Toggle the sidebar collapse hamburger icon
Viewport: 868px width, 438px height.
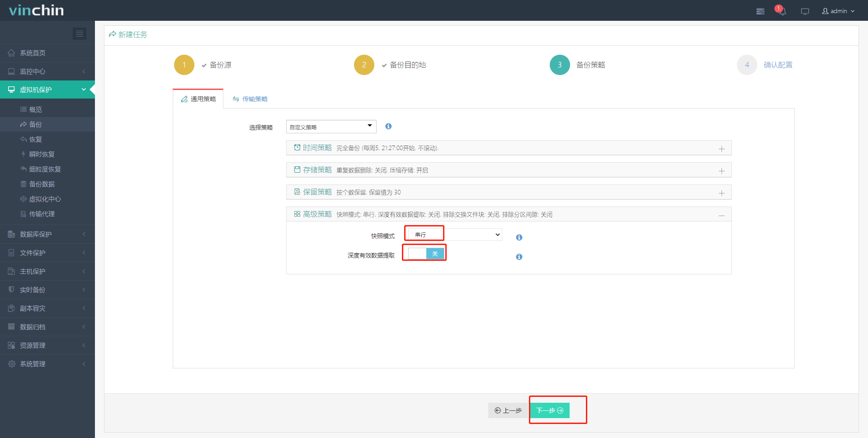pos(80,33)
